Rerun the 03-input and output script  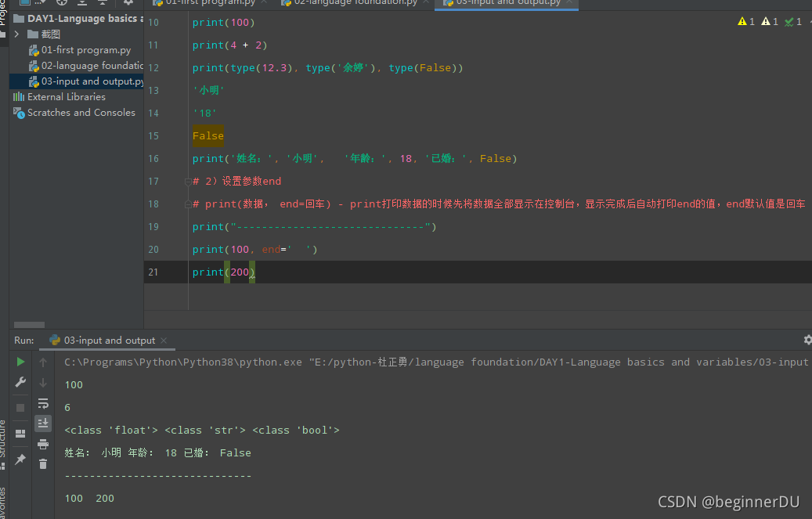tap(20, 362)
